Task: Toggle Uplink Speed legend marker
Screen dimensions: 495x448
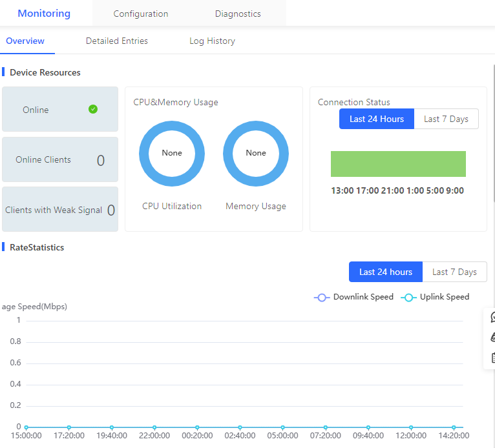Action: pyautogui.click(x=408, y=298)
